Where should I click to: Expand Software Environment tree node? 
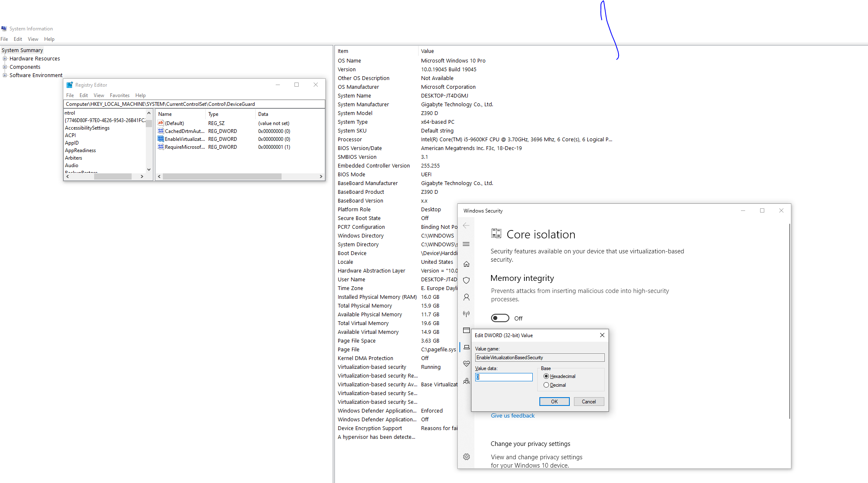[x=5, y=75]
